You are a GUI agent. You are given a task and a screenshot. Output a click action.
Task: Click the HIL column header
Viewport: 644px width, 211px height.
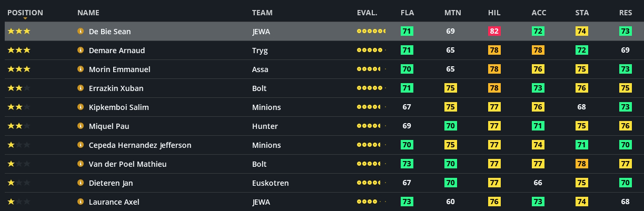[x=494, y=13]
